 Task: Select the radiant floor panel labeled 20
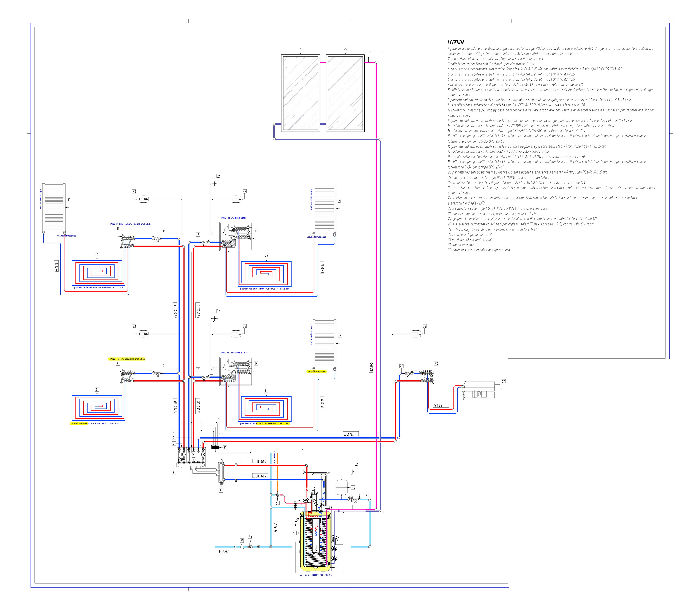coord(265,274)
